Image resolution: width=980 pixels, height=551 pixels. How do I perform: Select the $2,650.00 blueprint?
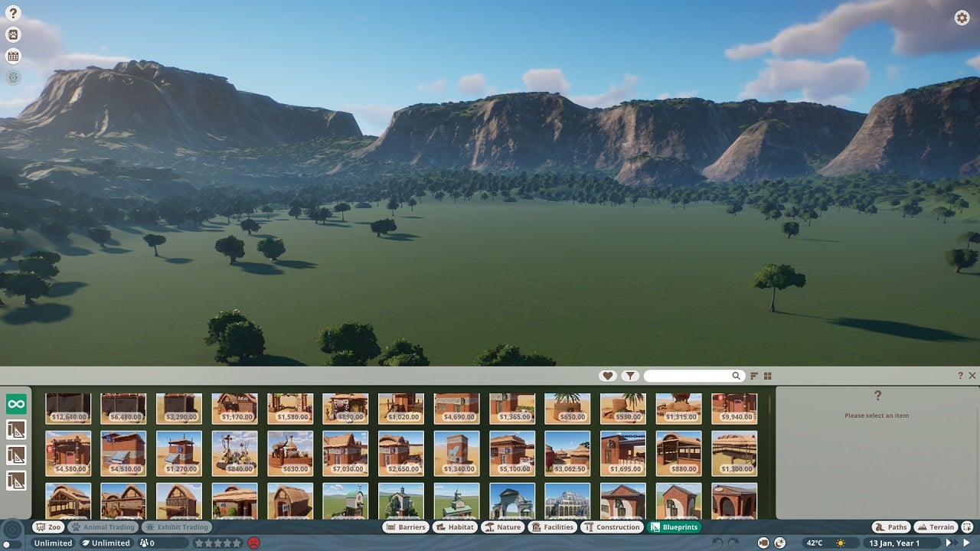(x=401, y=453)
